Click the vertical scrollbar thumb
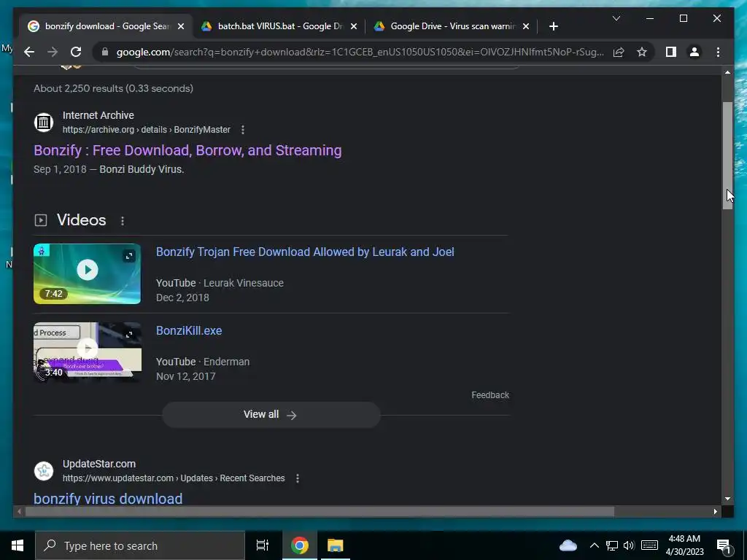The image size is (747, 560). pos(727,156)
